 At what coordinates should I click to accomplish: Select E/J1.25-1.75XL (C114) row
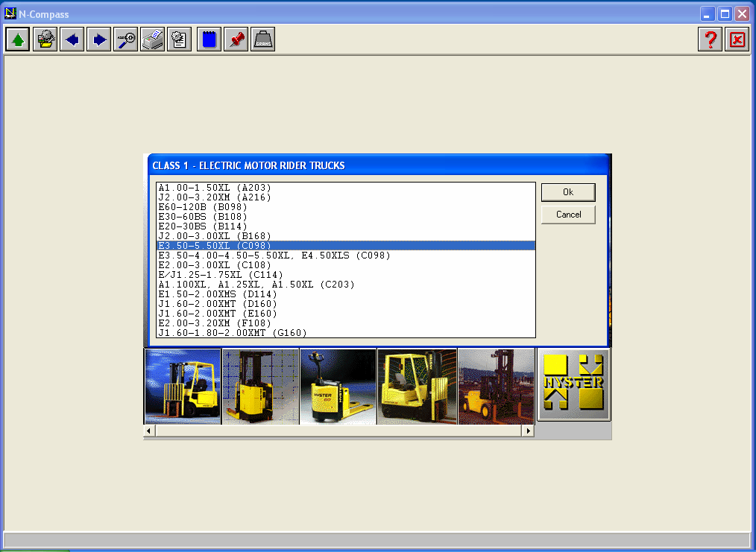346,275
